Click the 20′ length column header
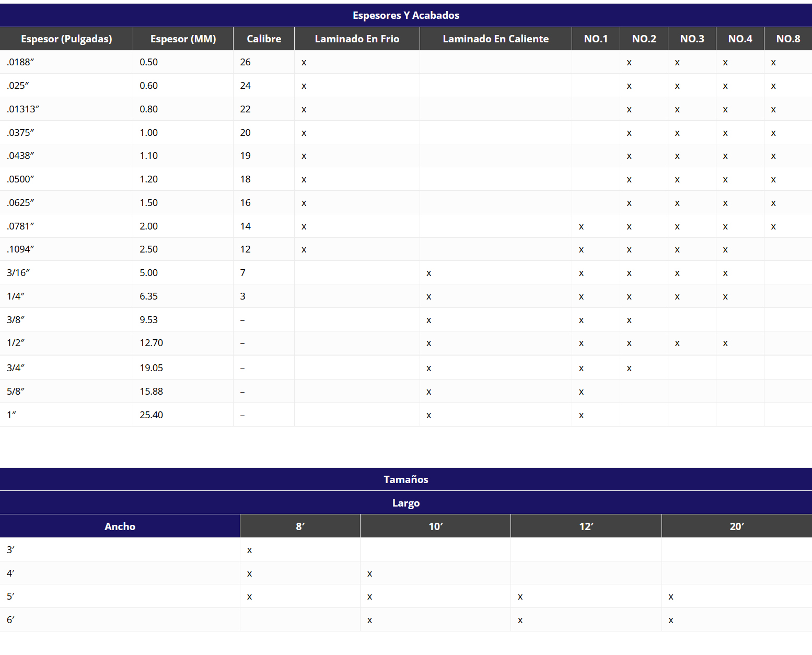The width and height of the screenshot is (812, 655). coord(737,526)
